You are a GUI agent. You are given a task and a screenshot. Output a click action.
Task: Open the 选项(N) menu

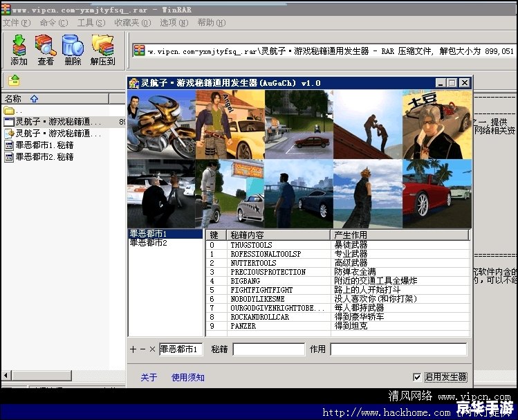[174, 23]
